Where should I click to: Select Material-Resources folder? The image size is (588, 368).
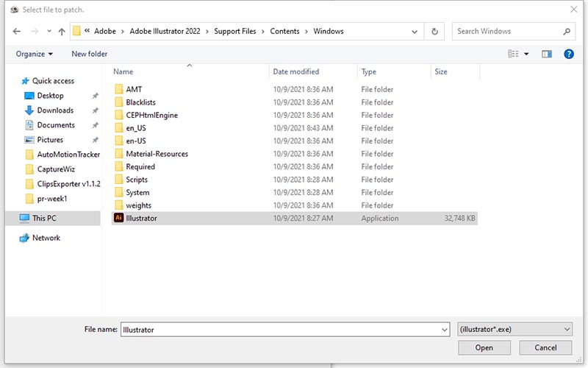click(157, 154)
